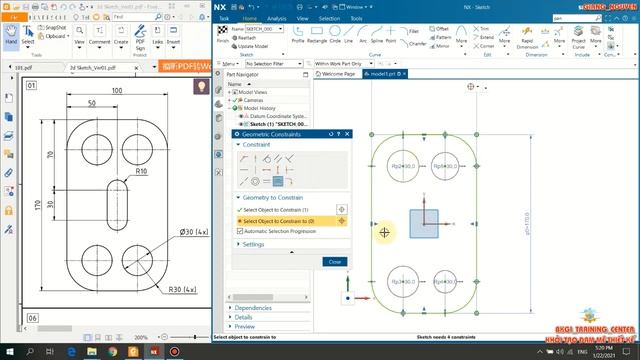Click the Corner edit tool
The height and width of the screenshot is (360, 640).
pyautogui.click(x=484, y=46)
